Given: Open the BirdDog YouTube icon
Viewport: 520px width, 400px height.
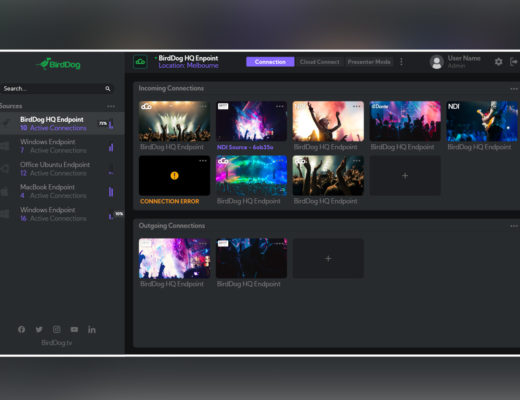Looking at the screenshot, I should (x=74, y=329).
